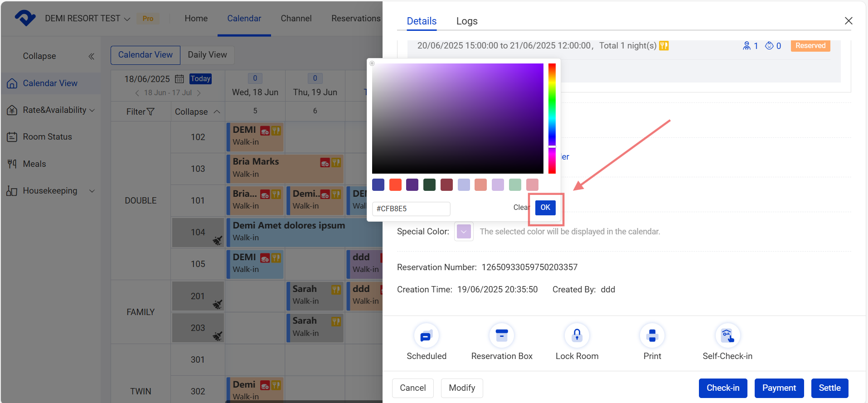Viewport: 868px width, 403px height.
Task: Click the Scheduled icon
Action: point(426,336)
